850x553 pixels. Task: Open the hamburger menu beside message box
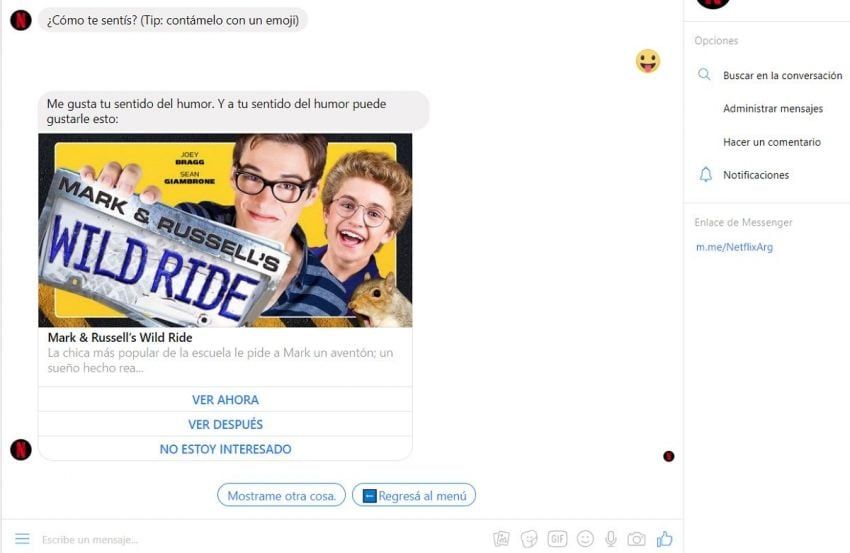(22, 538)
